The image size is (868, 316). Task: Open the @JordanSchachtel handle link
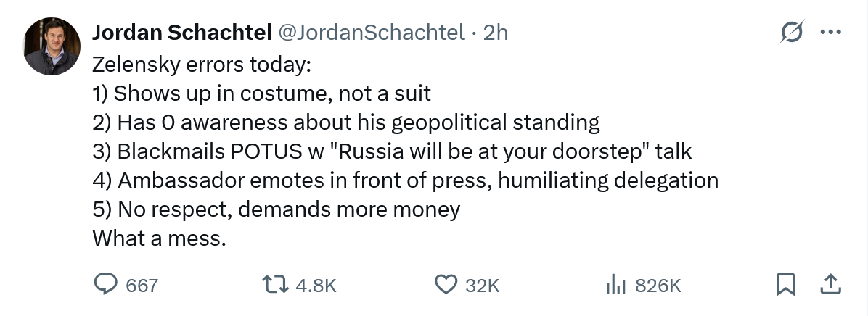[371, 33]
